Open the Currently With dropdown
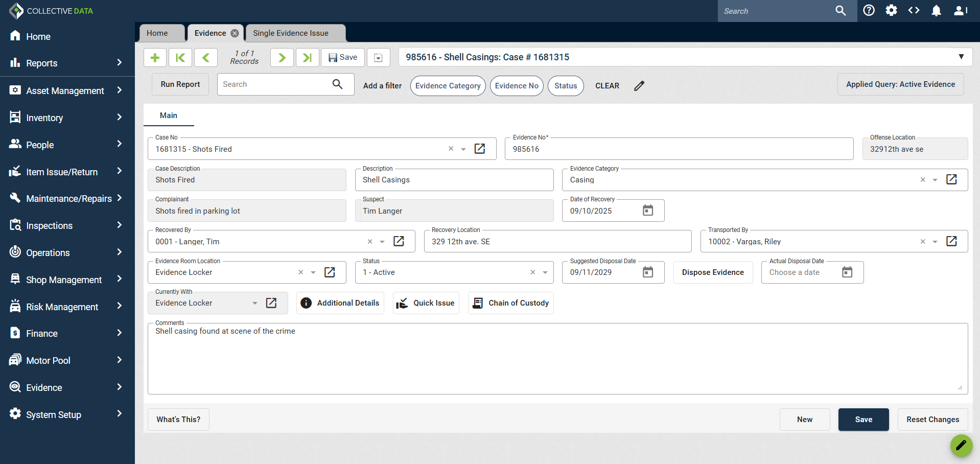Screen dimensions: 980x464 click(254, 303)
